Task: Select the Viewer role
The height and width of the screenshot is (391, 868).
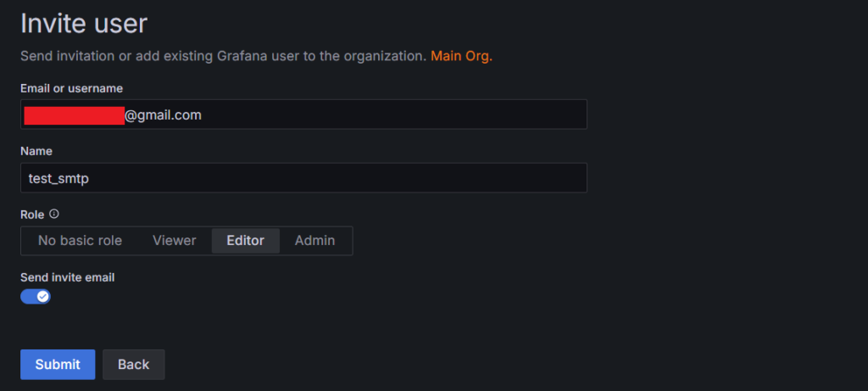Action: tap(175, 241)
